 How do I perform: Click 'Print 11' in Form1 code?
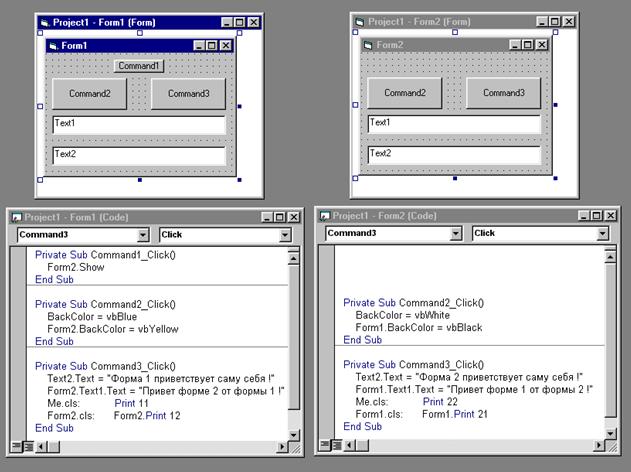click(x=132, y=403)
